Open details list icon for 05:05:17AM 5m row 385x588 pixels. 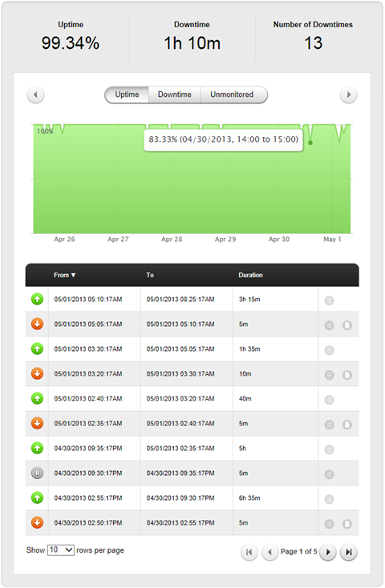329,325
